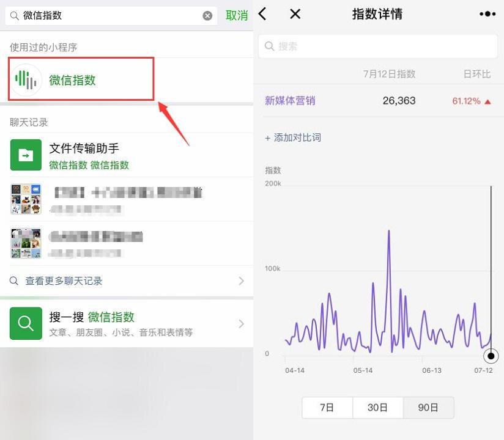504x440 pixels.
Task: Tap the 06-13 date label on chart
Action: [x=432, y=370]
